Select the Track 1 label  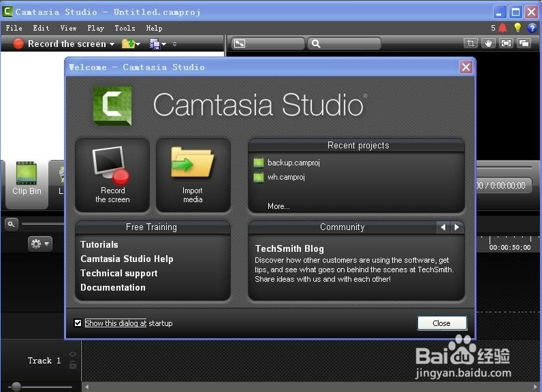[x=44, y=361]
